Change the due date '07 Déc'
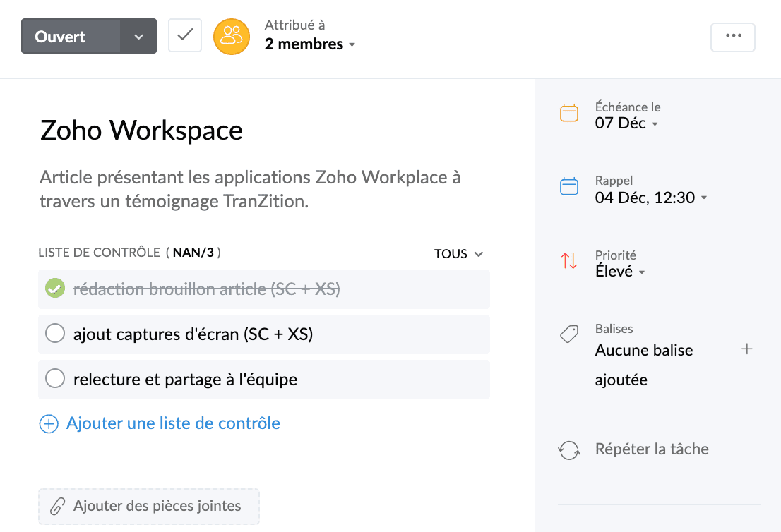The height and width of the screenshot is (532, 781). coord(626,123)
